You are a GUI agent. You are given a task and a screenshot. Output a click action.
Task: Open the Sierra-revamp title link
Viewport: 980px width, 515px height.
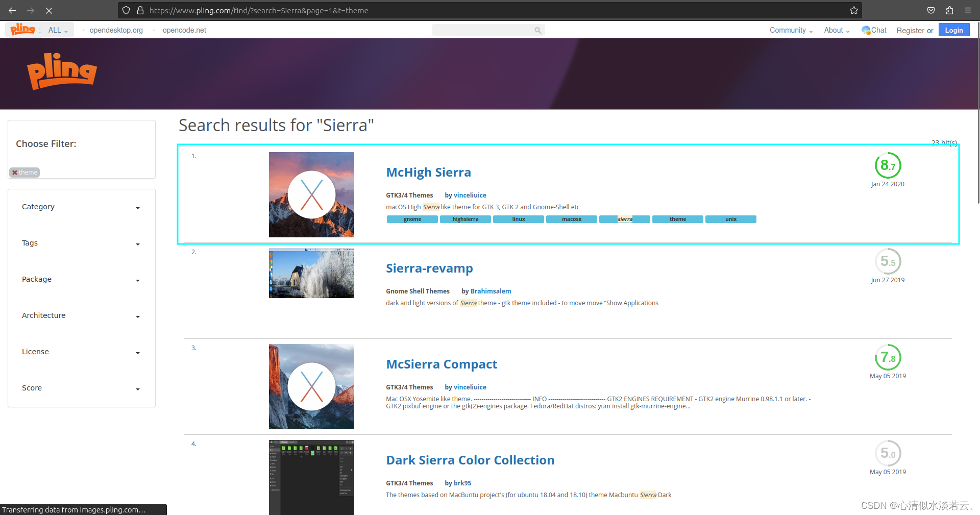(429, 268)
